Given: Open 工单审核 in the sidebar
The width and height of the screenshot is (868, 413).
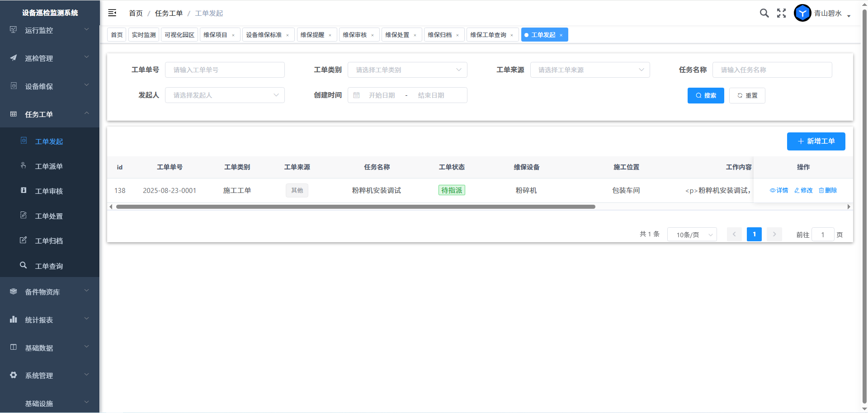Looking at the screenshot, I should (49, 191).
